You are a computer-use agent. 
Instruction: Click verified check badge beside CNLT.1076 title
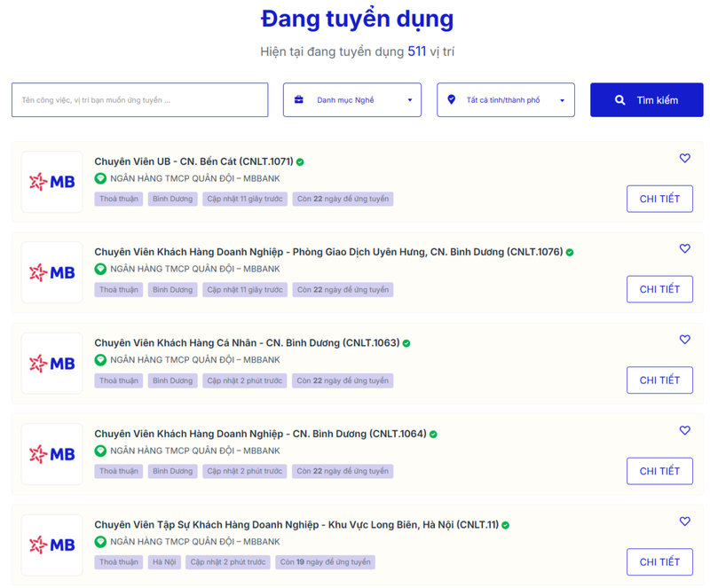click(570, 253)
